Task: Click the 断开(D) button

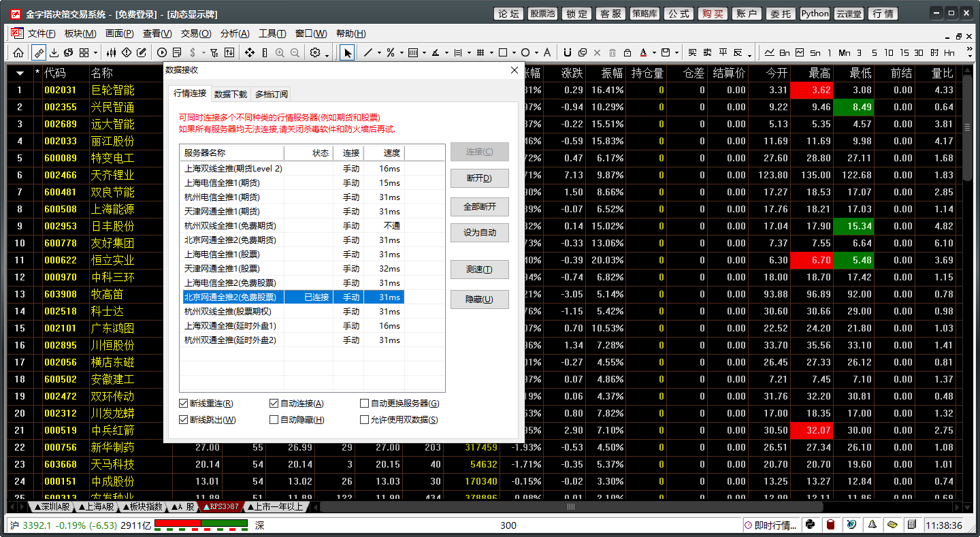Action: (479, 178)
